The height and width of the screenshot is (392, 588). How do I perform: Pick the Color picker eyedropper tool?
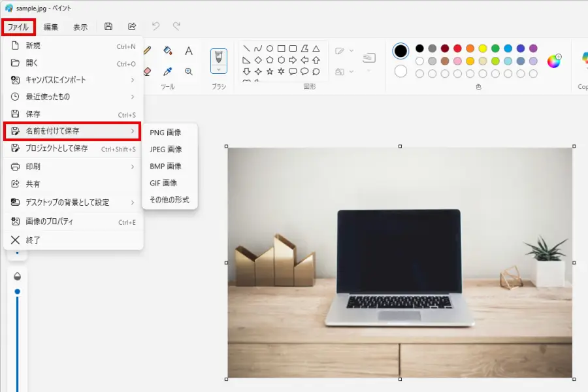pyautogui.click(x=167, y=71)
